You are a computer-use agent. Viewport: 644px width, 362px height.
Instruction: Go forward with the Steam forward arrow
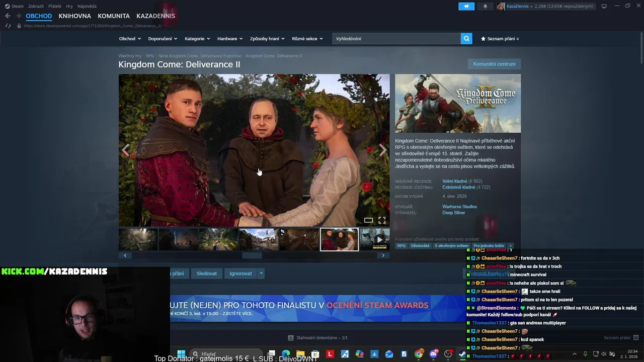(18, 16)
